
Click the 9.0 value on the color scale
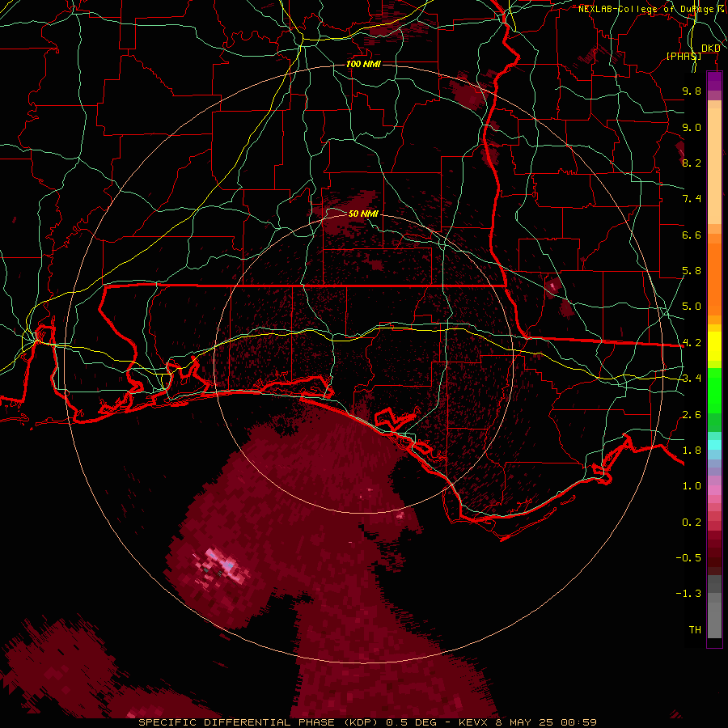[x=692, y=127]
